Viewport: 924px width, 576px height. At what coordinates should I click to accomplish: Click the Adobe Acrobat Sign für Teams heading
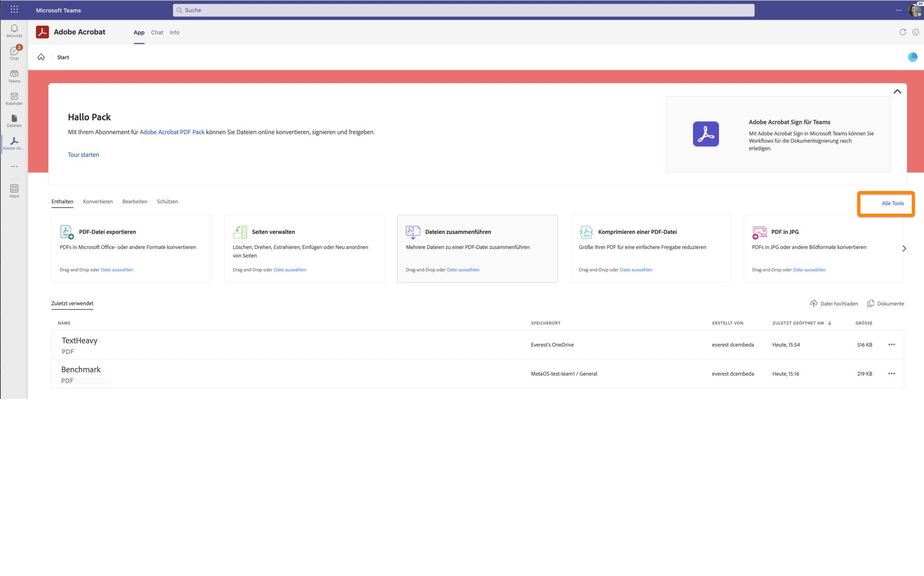click(x=789, y=122)
